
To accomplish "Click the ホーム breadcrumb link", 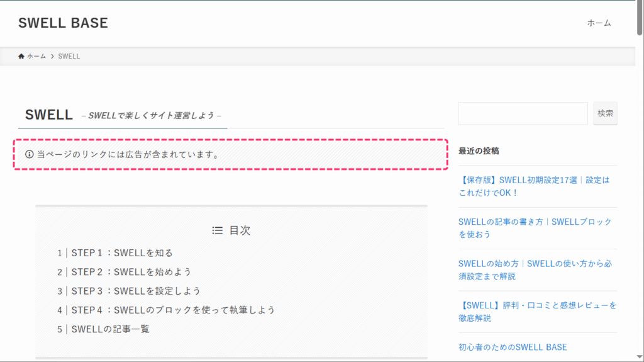I will [x=36, y=57].
